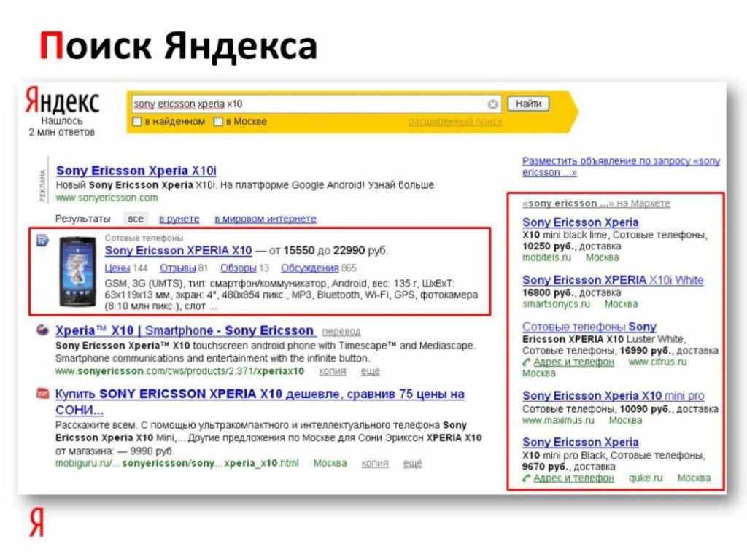Open 'Сотовые телефоны Sony' offer link
This screenshot has height=560, width=747.
[589, 327]
